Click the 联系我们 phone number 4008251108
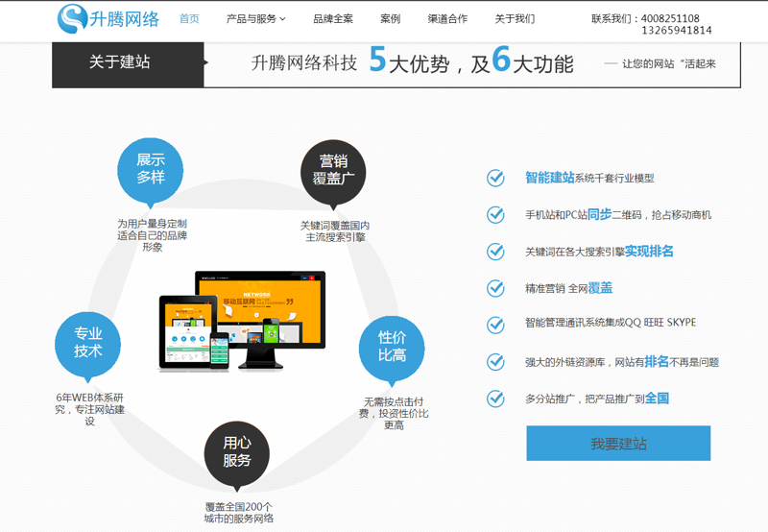 click(670, 18)
